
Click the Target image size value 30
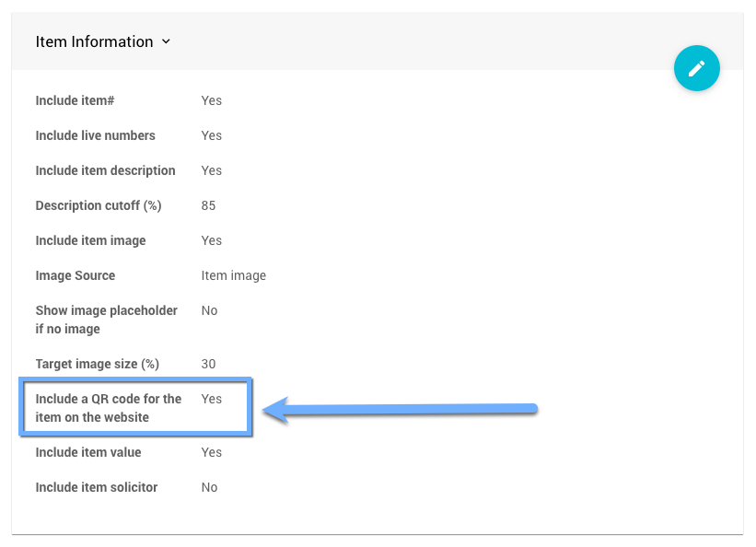pos(208,364)
